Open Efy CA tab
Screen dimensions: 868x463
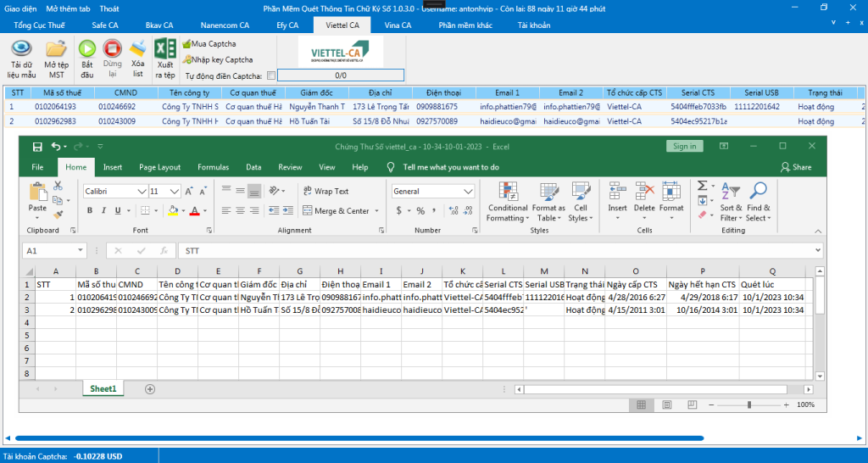[287, 25]
